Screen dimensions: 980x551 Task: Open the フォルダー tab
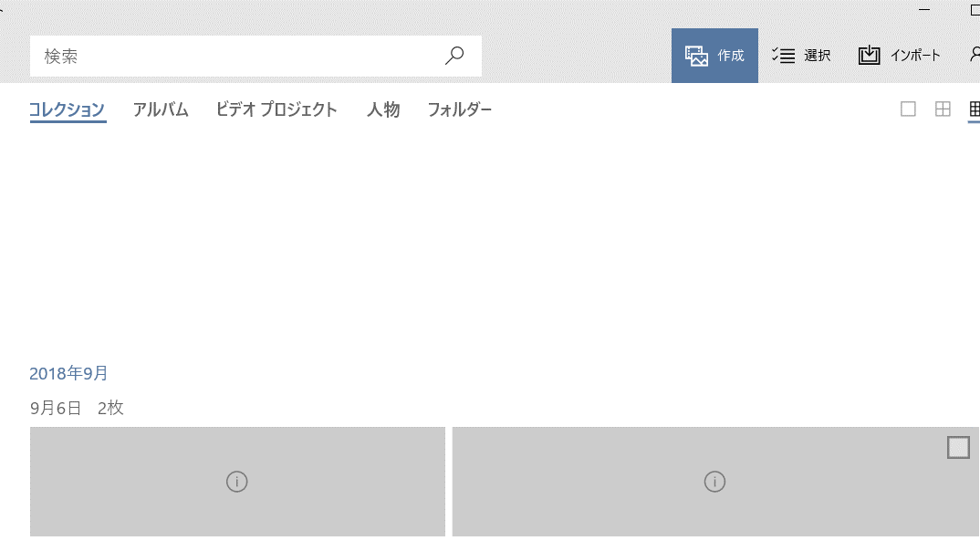coord(459,109)
